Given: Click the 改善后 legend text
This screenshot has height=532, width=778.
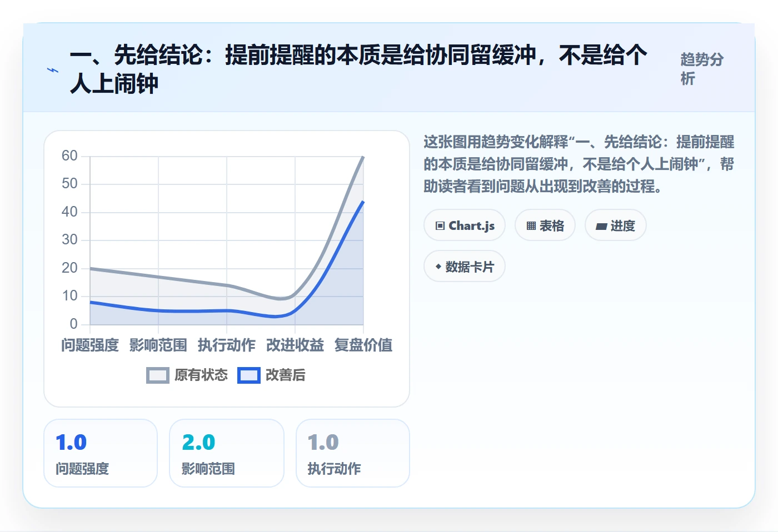Looking at the screenshot, I should click(286, 375).
